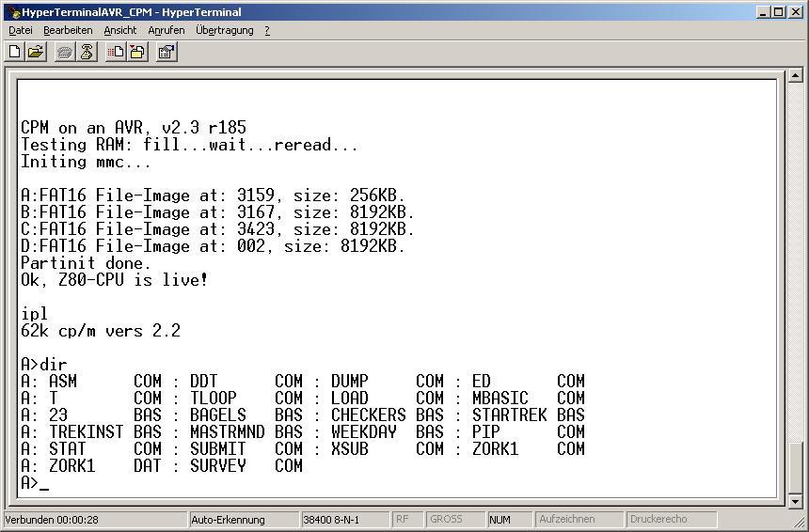Click the NUM indicator in status bar
Viewport: 809px width, 532px height.
[x=500, y=520]
